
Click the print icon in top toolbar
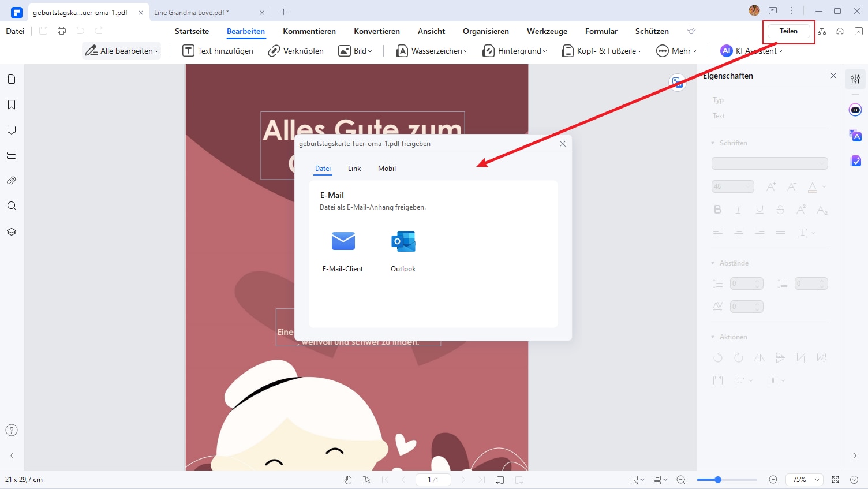[x=62, y=31]
